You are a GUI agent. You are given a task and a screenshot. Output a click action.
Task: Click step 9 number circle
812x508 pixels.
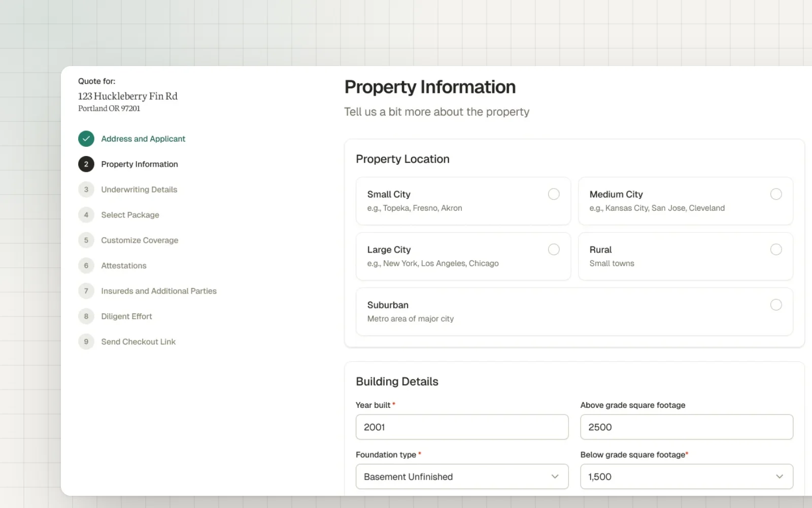(86, 342)
